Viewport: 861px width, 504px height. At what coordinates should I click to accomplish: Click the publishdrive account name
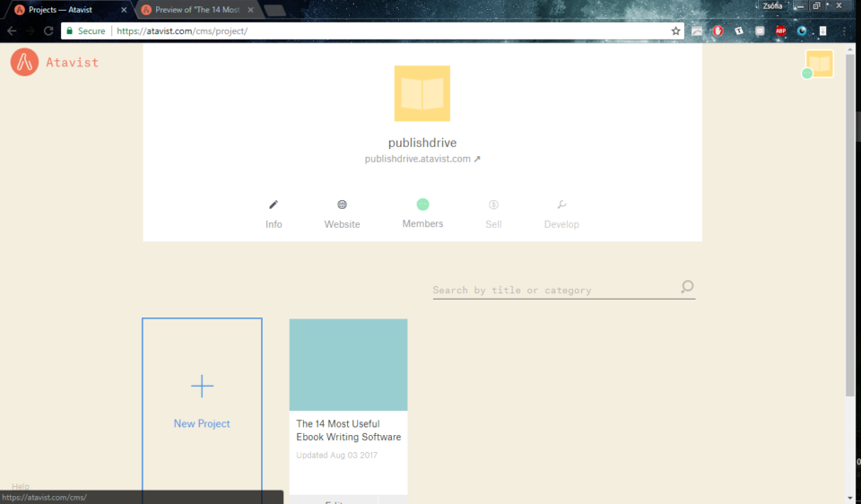(x=422, y=143)
